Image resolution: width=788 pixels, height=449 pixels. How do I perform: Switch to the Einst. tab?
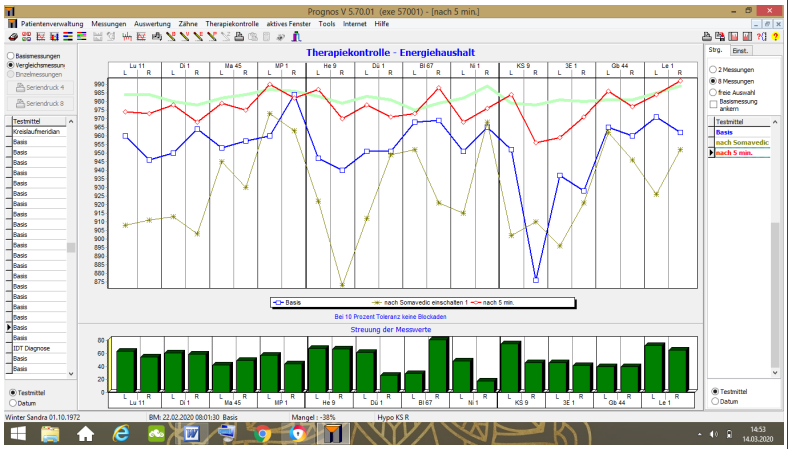[x=741, y=49]
